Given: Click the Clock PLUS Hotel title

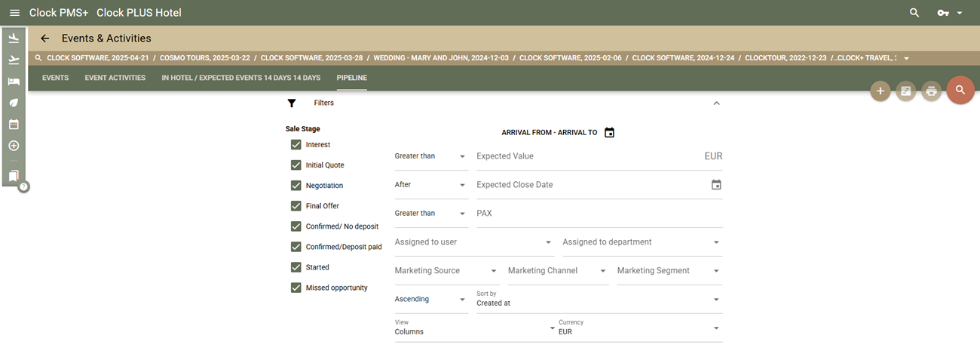Looking at the screenshot, I should pyautogui.click(x=139, y=13).
